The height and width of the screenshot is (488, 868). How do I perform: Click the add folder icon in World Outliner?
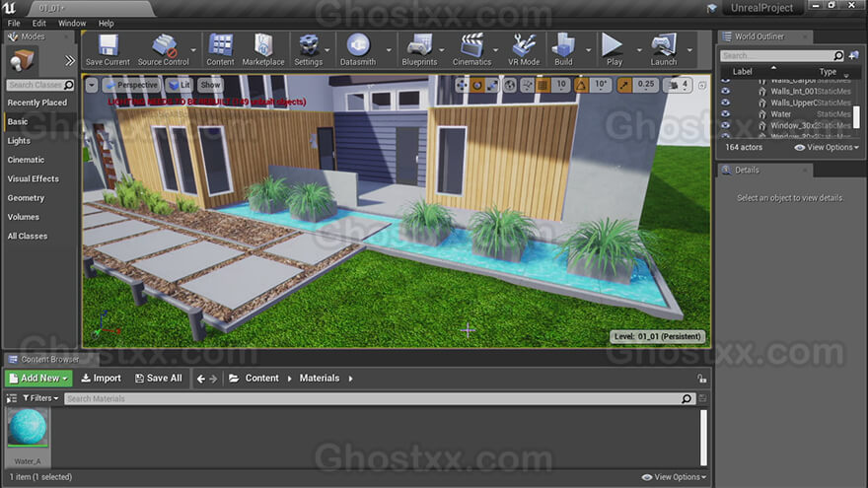tap(853, 55)
